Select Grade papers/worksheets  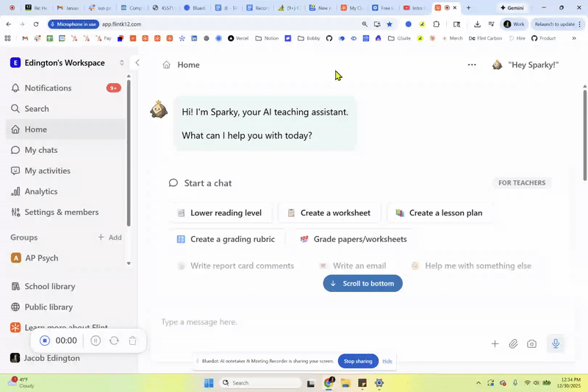click(x=354, y=239)
